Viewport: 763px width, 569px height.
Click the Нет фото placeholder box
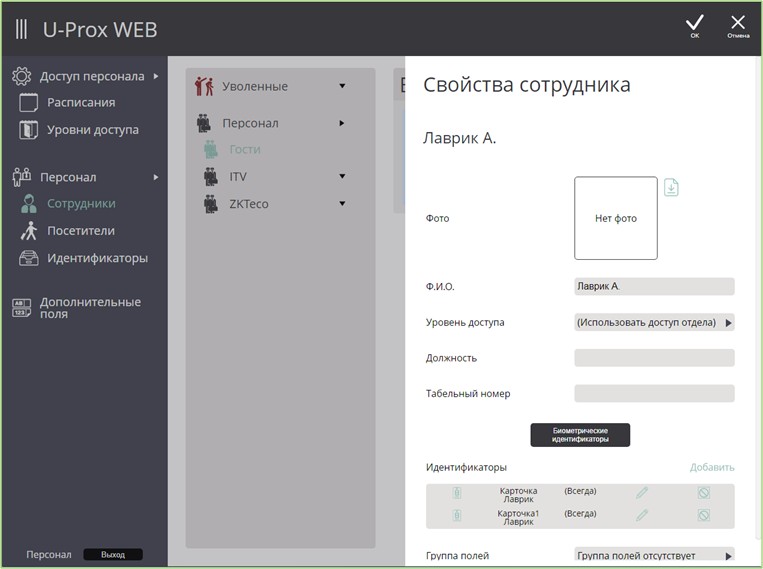coord(616,218)
